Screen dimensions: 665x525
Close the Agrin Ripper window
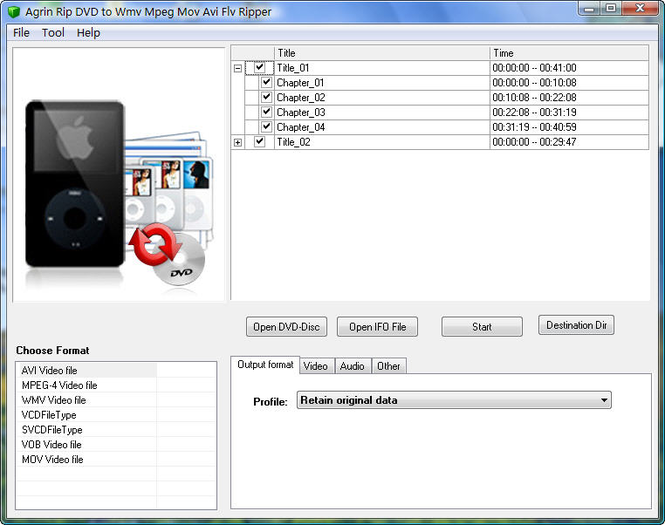[x=640, y=8]
